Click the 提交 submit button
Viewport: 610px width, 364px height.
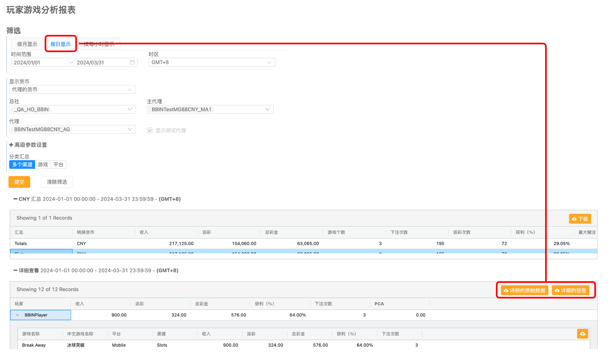pos(19,182)
